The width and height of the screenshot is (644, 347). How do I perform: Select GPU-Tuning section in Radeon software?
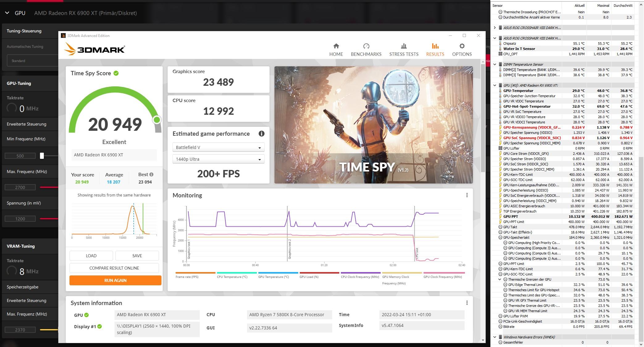click(19, 83)
